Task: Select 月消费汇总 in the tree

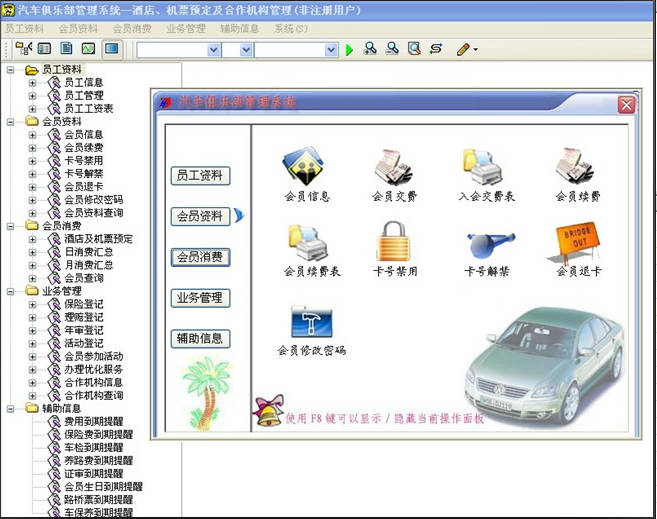Action: [88, 265]
